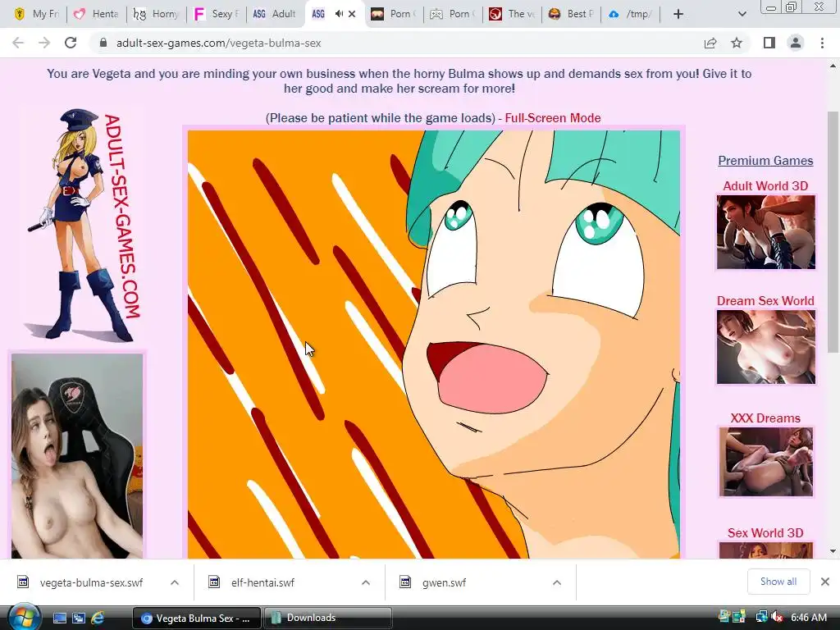Mute the active tab's speaker icon
Image resolution: width=840 pixels, height=630 pixels.
click(339, 14)
